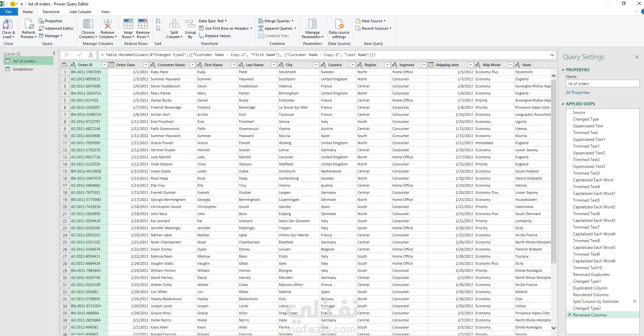
Task: Click the vertical scrollbar up arrow
Action: point(553,76)
